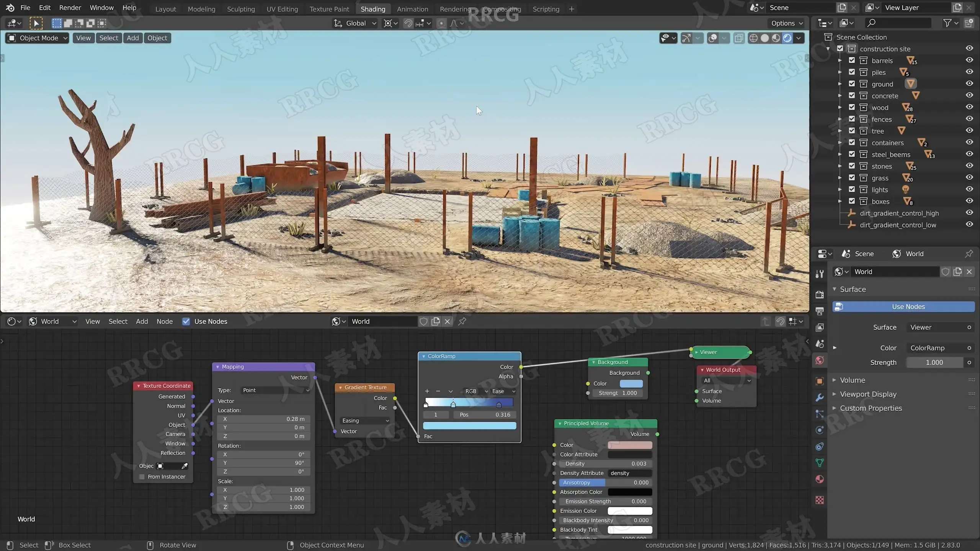Switch to the Compositing workspace tab
980x551 pixels.
tap(501, 9)
